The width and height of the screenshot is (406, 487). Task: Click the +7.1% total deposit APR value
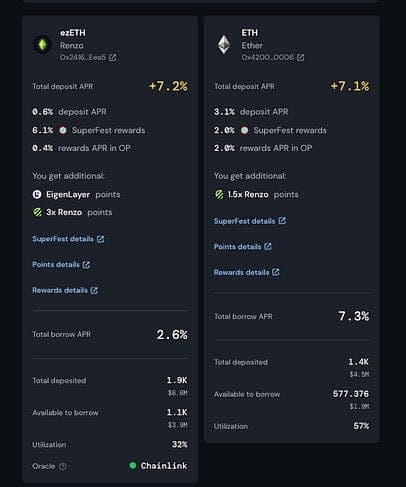click(x=350, y=86)
